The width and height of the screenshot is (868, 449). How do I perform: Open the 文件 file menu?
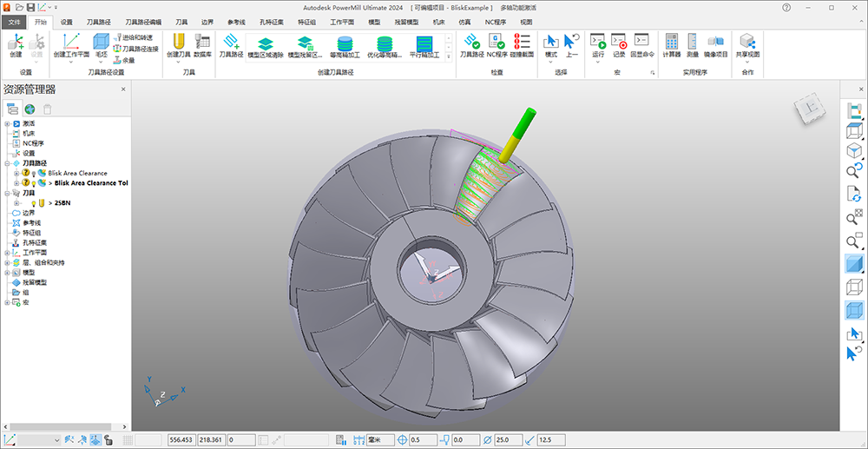pos(13,22)
